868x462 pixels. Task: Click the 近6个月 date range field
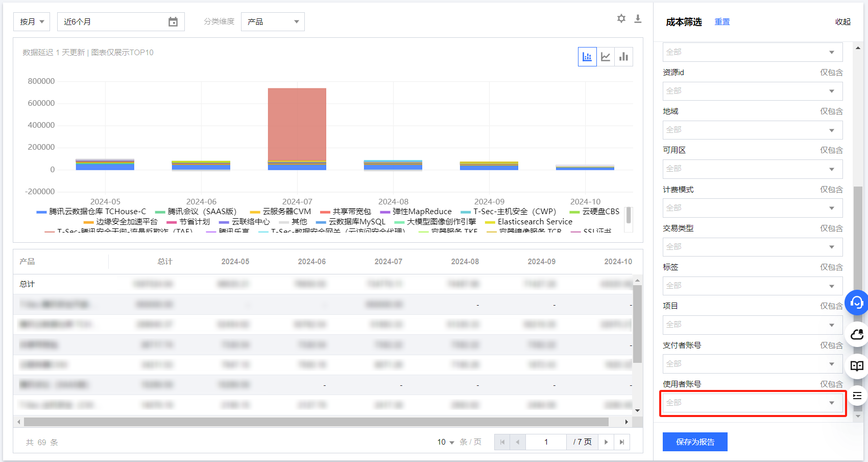pyautogui.click(x=121, y=22)
